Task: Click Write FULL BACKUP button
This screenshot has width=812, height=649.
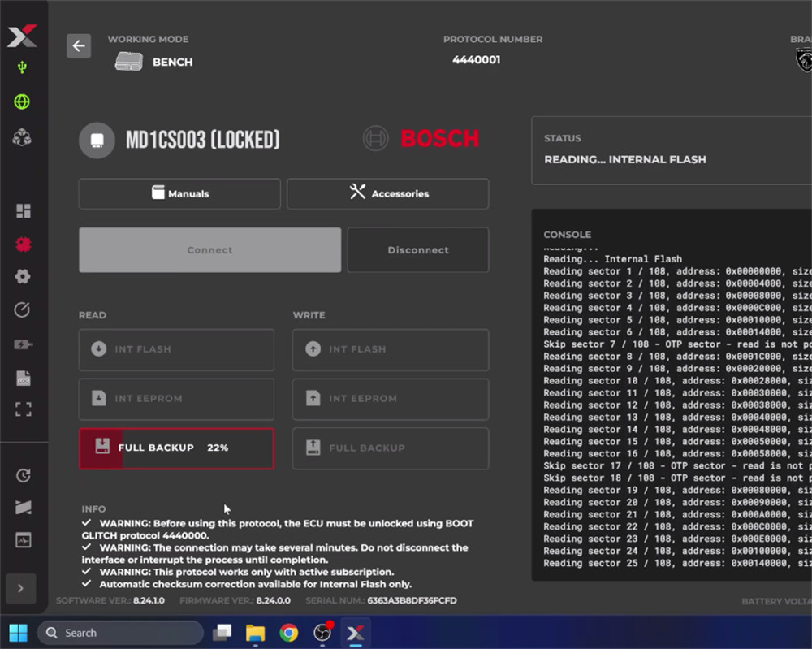Action: (391, 448)
